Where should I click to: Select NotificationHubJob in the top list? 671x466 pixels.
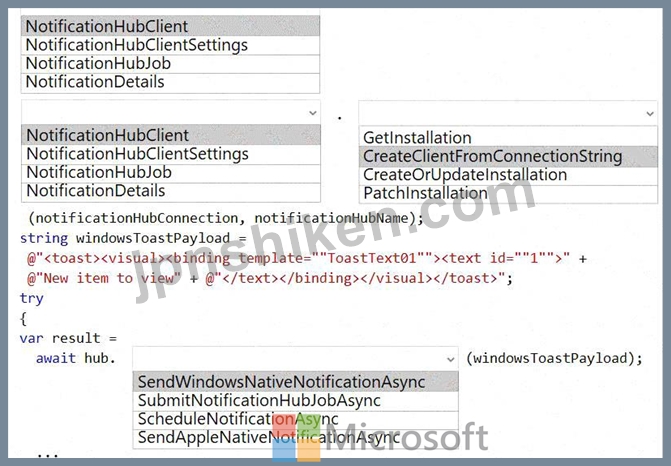[170, 64]
